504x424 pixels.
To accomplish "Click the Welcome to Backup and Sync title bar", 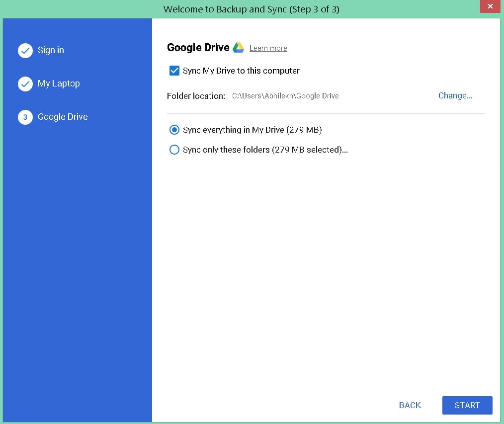I will click(251, 9).
